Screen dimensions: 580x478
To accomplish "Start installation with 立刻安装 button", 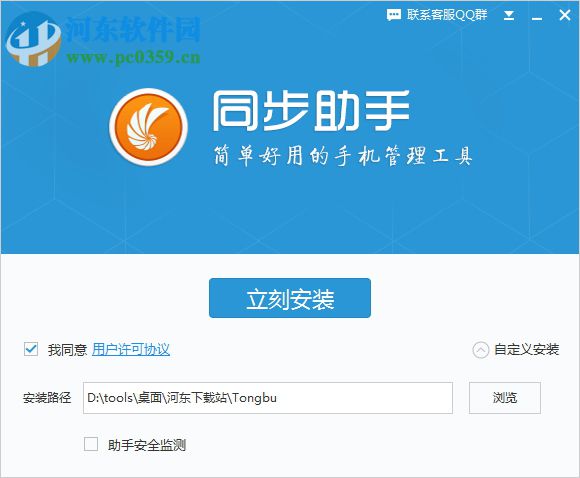I will (x=290, y=298).
